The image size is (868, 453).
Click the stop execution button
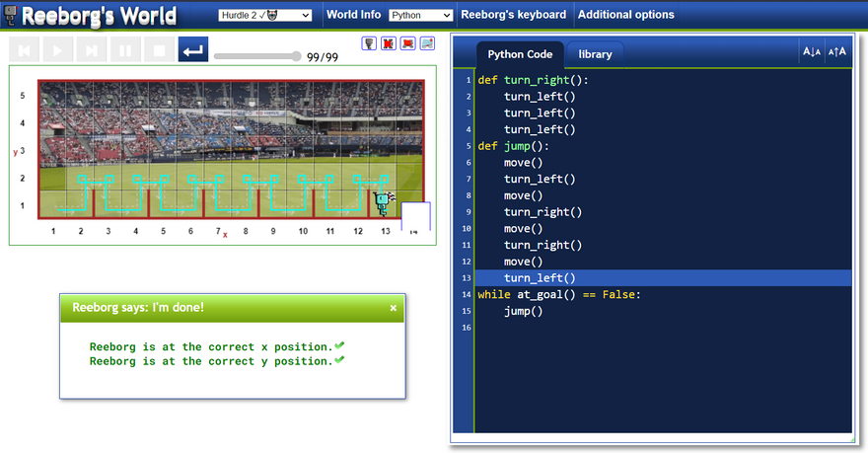[x=158, y=50]
